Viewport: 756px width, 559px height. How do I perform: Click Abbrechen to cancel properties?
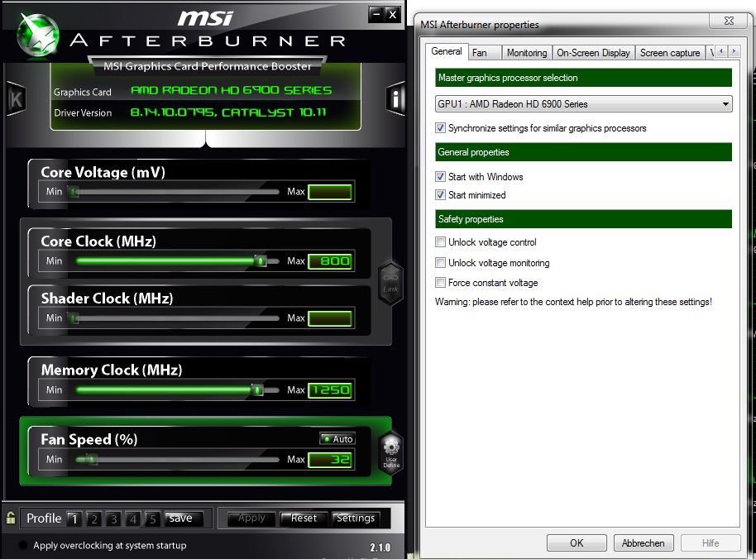(x=643, y=543)
